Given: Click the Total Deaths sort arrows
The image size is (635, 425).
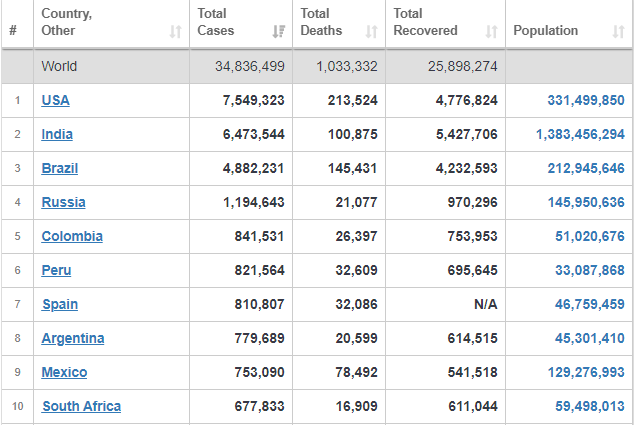Looking at the screenshot, I should (x=371, y=31).
